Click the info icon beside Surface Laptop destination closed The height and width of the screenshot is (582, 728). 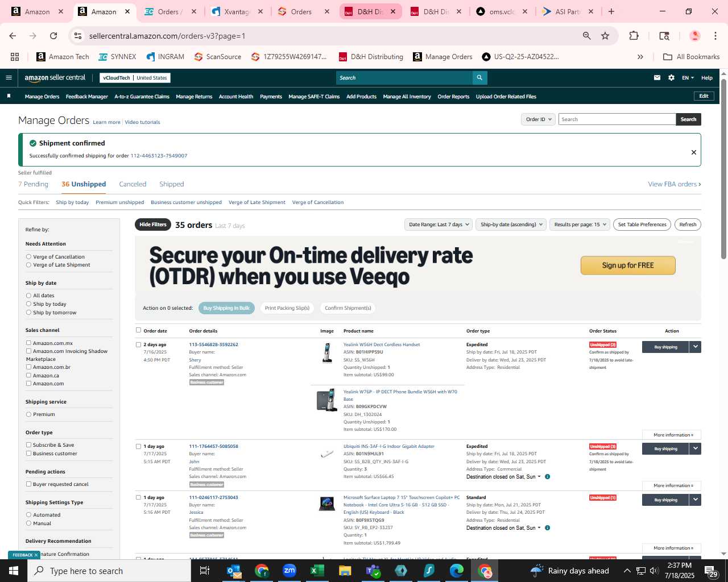point(547,528)
